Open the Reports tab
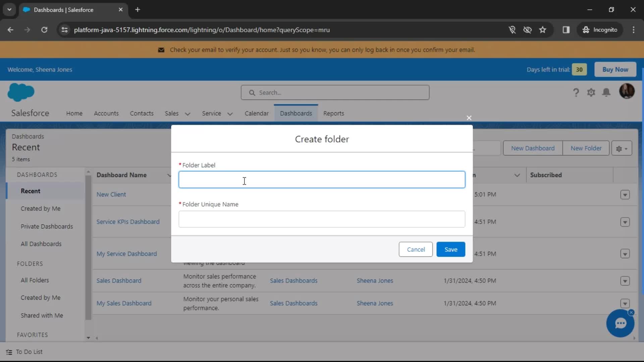 [x=333, y=113]
